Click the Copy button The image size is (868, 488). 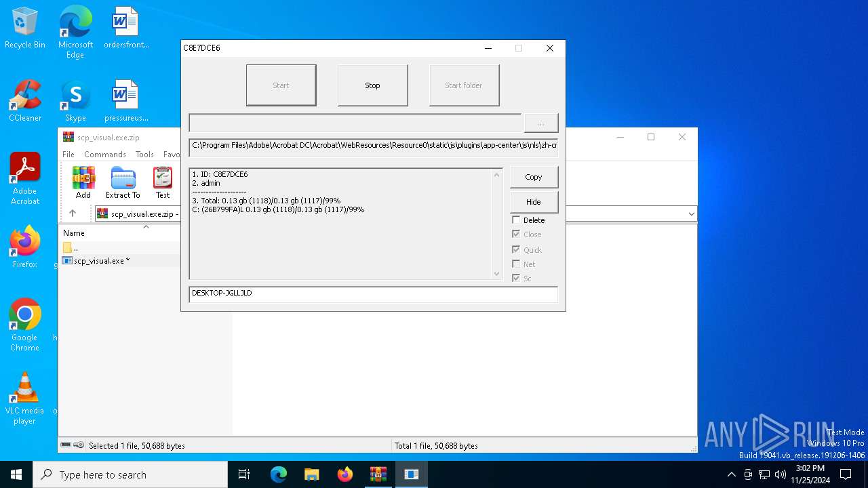pos(534,177)
